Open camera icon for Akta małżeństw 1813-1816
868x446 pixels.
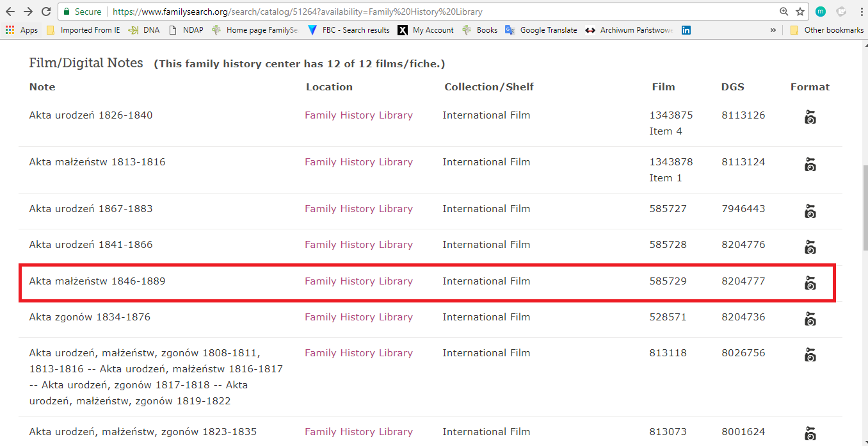tap(810, 165)
